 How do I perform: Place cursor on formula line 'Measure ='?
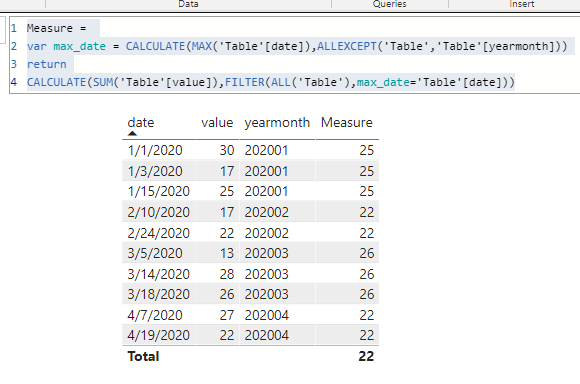(x=56, y=28)
